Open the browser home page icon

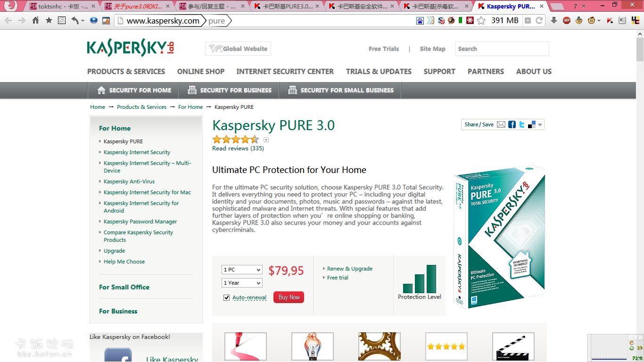(x=35, y=21)
